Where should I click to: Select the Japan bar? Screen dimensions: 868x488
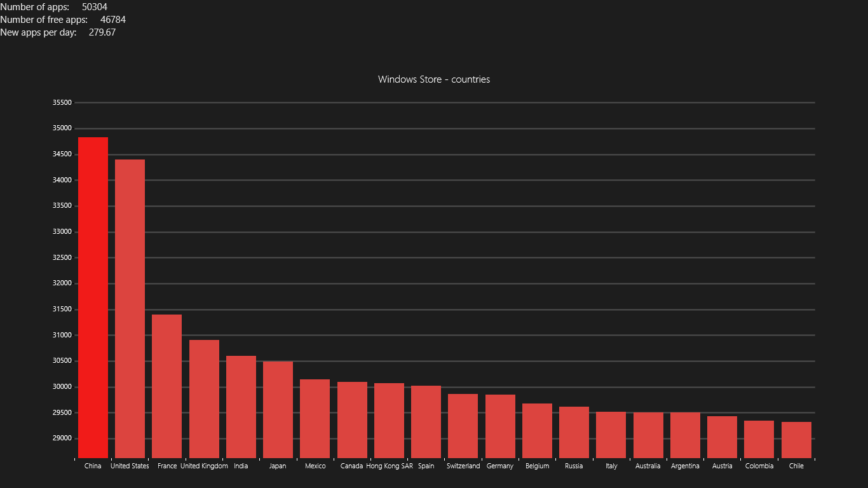coord(278,409)
